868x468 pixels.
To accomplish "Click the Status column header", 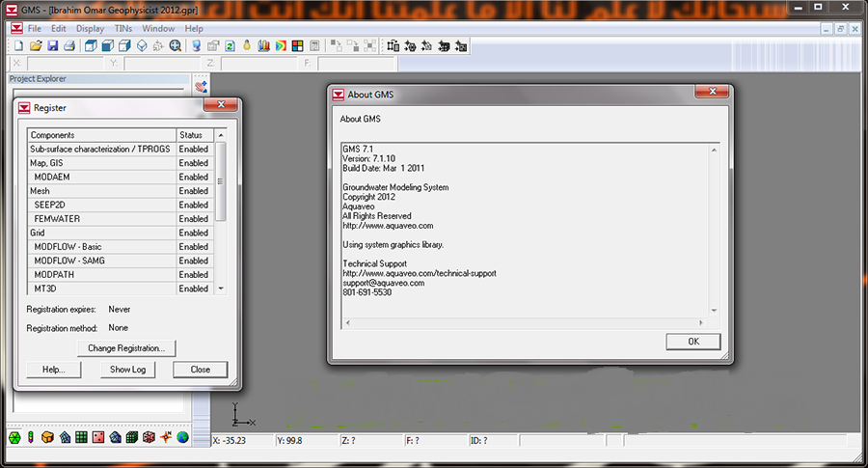I will pos(195,135).
